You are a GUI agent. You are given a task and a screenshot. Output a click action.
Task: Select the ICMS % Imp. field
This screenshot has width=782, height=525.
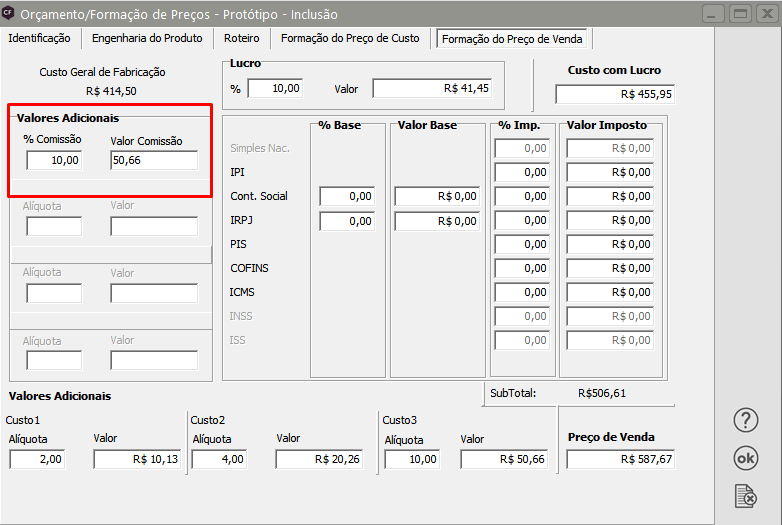coord(522,292)
